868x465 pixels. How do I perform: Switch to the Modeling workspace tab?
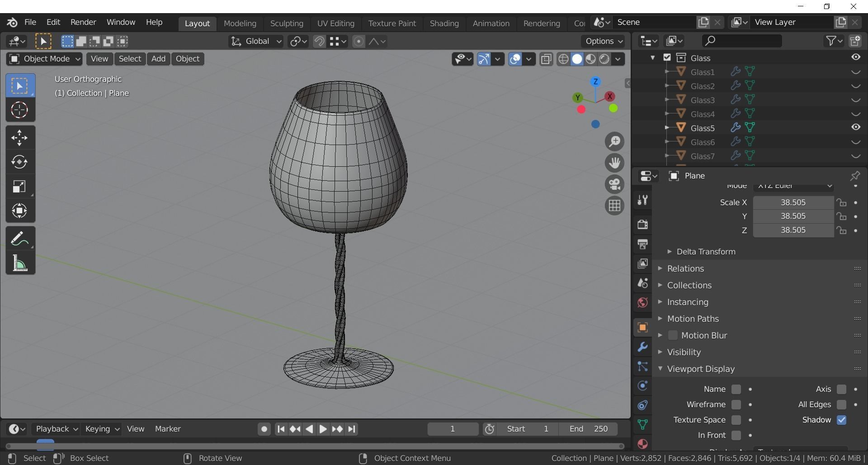pos(240,23)
